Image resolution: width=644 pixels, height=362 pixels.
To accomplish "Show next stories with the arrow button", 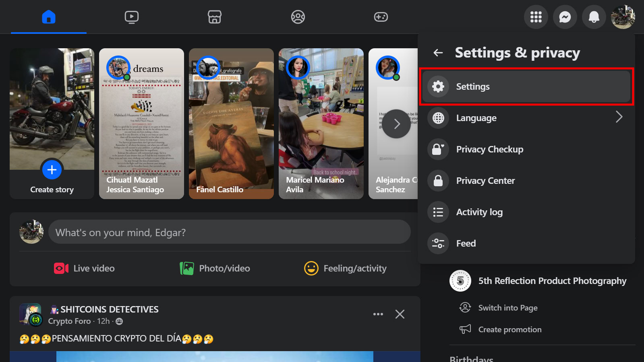I will coord(396,124).
